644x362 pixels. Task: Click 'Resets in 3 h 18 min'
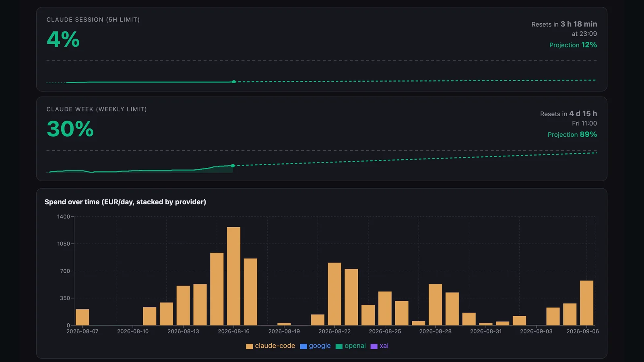[x=564, y=24]
